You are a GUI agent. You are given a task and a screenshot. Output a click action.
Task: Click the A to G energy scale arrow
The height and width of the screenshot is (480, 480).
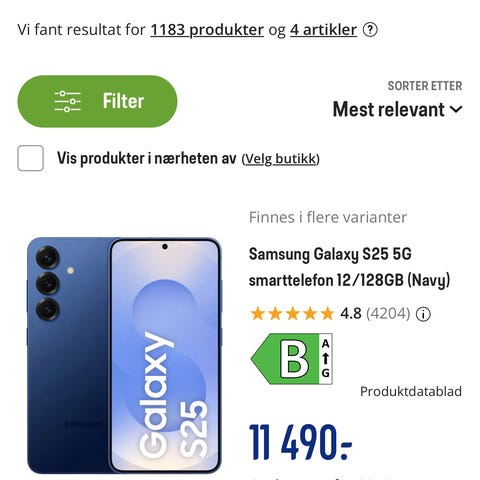(x=326, y=359)
